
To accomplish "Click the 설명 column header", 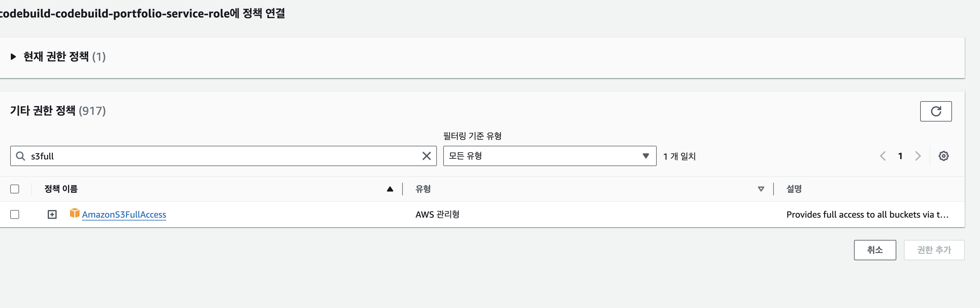I will pos(794,189).
